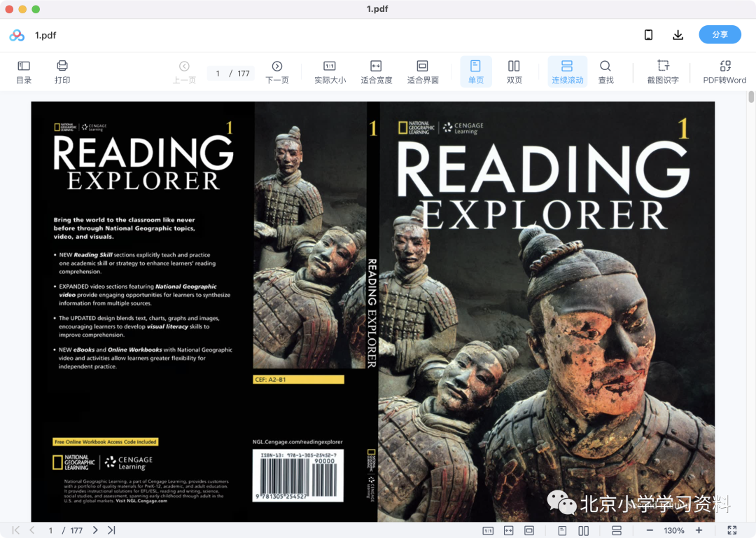Click the page number 1 in bottom bar
The width and height of the screenshot is (756, 538).
(x=50, y=531)
